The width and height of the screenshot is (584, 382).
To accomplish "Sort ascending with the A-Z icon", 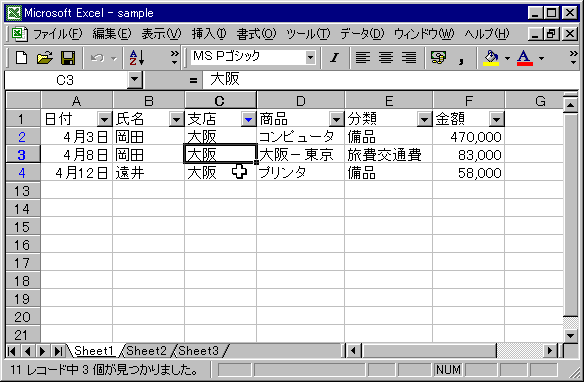I will click(136, 58).
